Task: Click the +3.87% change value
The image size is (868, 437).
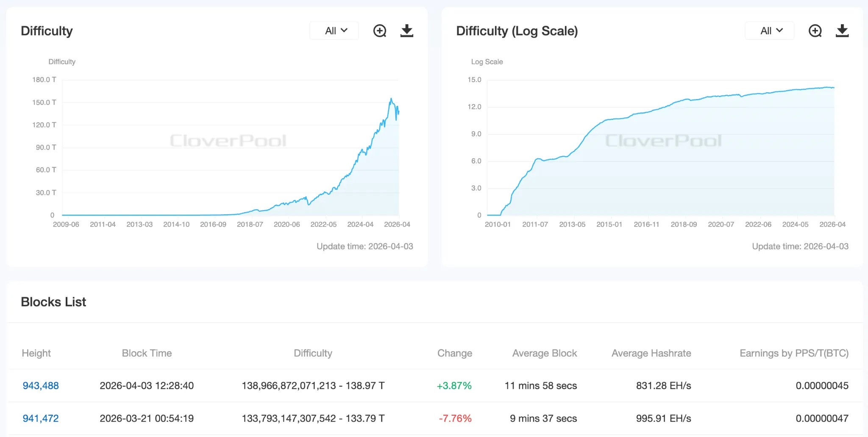Action: click(x=454, y=386)
